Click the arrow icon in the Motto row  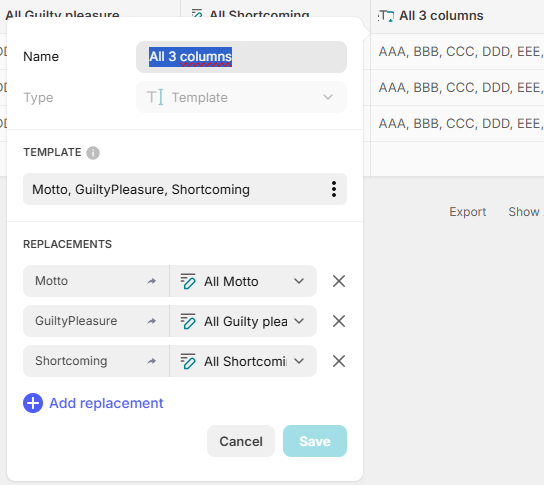(152, 281)
